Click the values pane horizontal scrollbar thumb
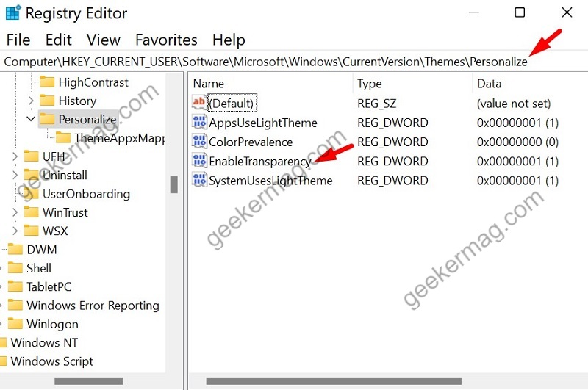Image resolution: width=588 pixels, height=390 pixels. (x=334, y=380)
